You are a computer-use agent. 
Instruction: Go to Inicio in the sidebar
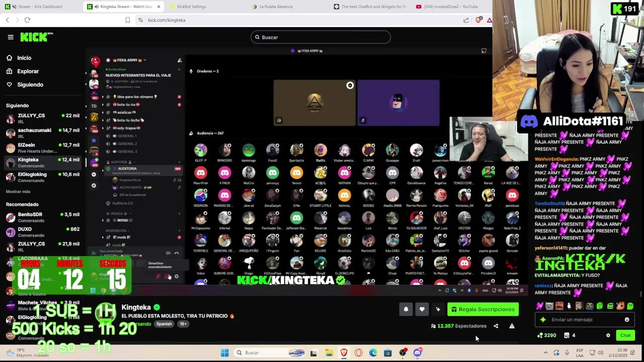click(x=19, y=58)
